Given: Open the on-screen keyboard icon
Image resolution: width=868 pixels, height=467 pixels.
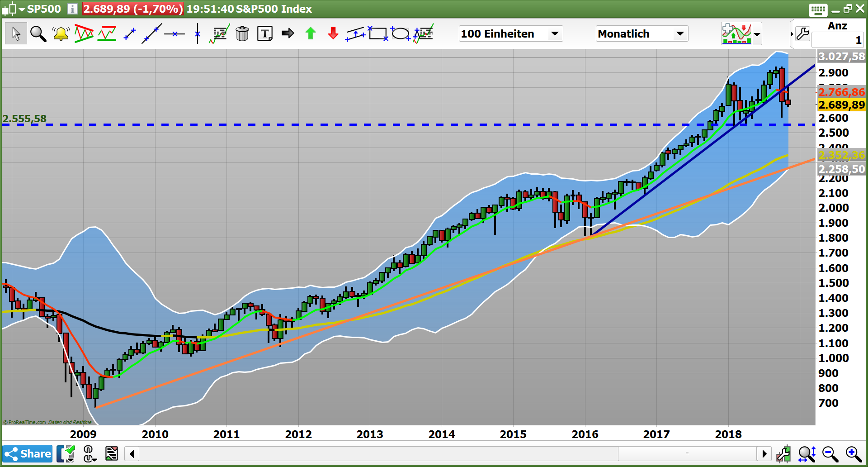Looking at the screenshot, I should click(x=818, y=10).
